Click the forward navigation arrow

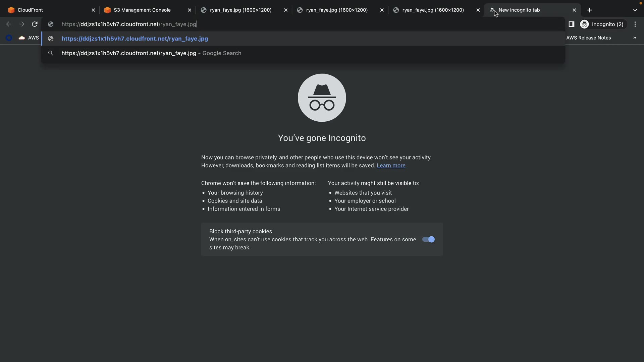pyautogui.click(x=22, y=24)
